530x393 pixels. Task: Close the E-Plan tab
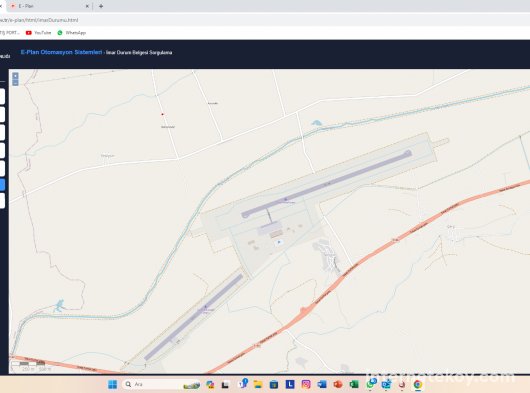point(87,6)
